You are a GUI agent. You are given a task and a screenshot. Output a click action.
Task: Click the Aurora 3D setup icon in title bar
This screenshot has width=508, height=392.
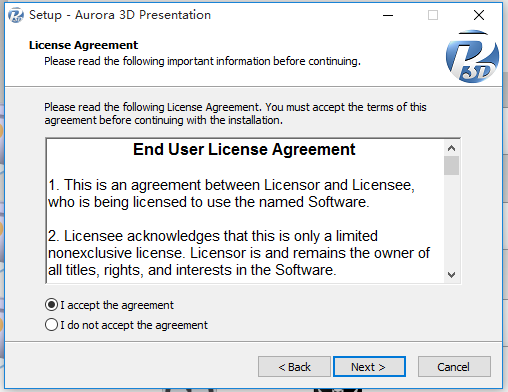click(x=16, y=15)
